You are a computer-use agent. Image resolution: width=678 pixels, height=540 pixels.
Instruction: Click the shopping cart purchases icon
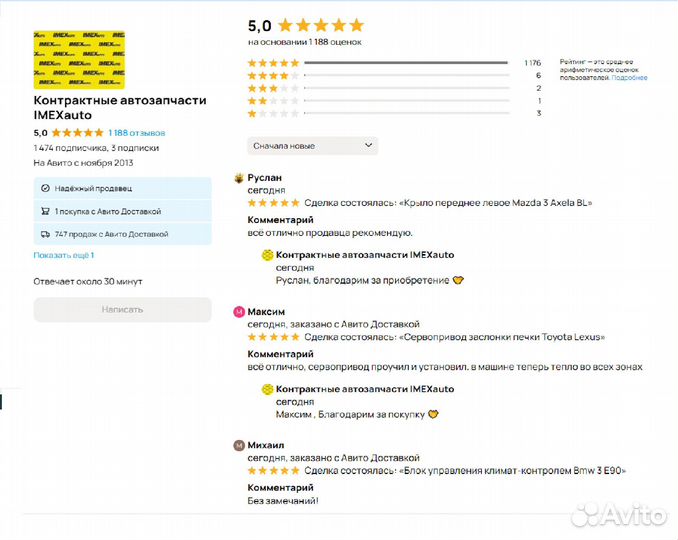point(45,211)
